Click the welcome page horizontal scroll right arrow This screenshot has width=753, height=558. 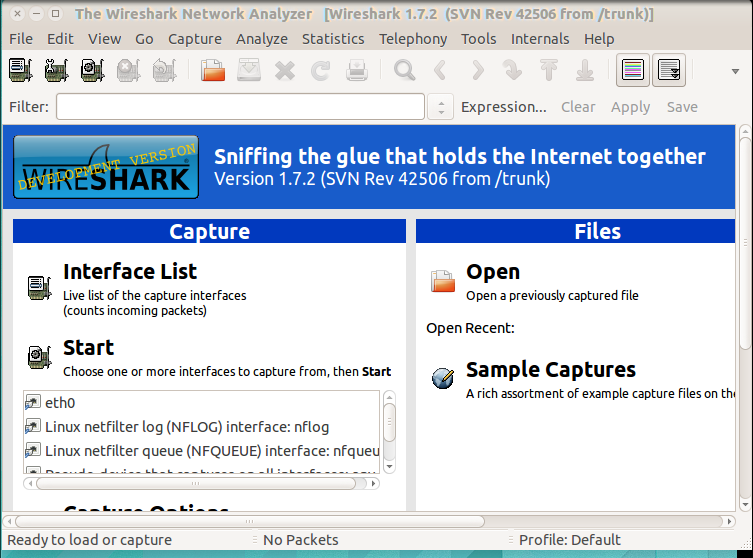point(729,521)
